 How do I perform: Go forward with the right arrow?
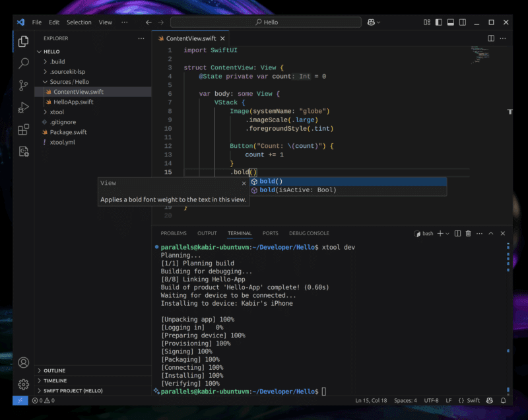pyautogui.click(x=160, y=22)
